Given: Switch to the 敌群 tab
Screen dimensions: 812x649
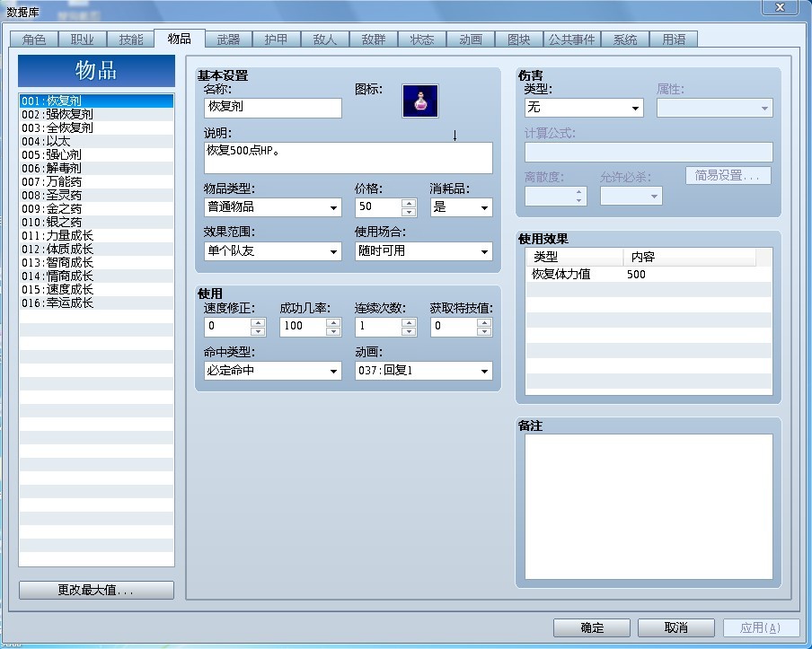Looking at the screenshot, I should coord(374,39).
